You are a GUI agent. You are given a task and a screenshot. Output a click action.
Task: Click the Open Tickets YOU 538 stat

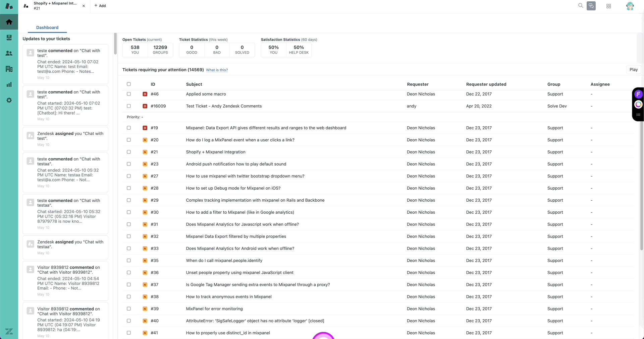pyautogui.click(x=135, y=50)
